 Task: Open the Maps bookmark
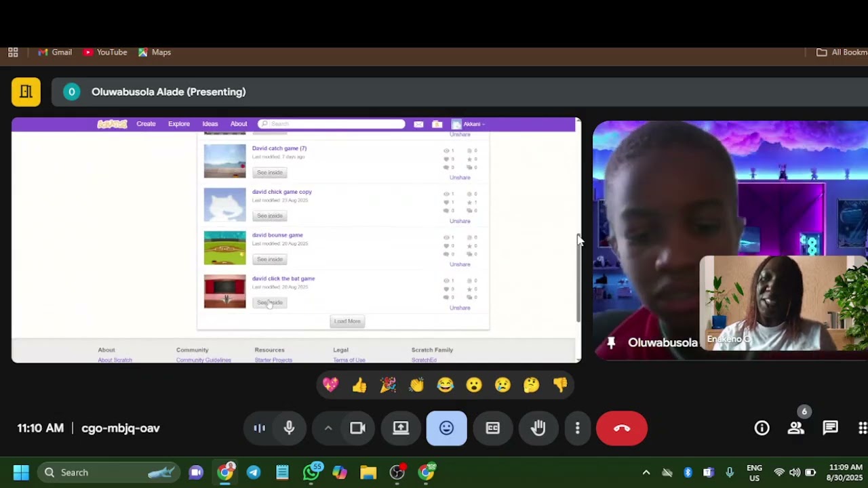click(x=155, y=52)
